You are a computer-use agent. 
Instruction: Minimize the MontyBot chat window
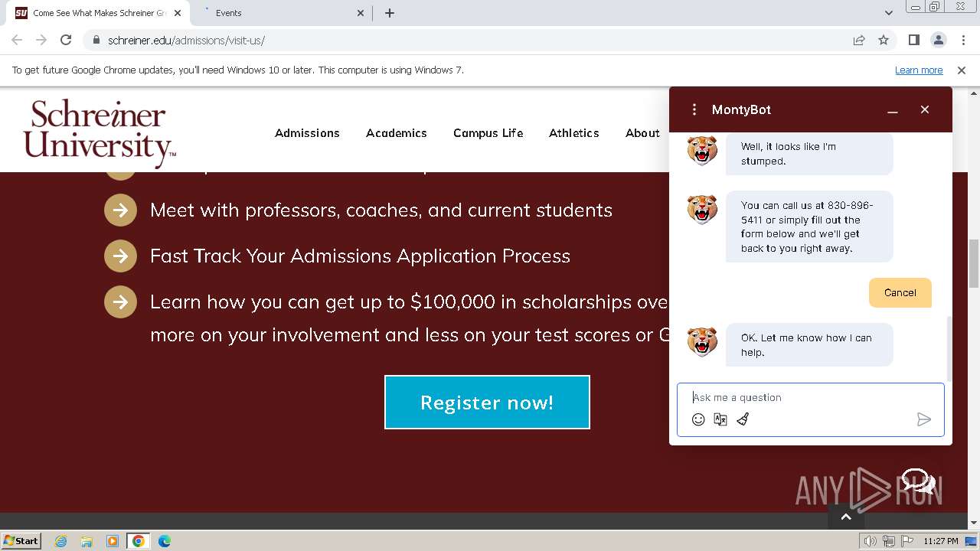click(x=893, y=110)
